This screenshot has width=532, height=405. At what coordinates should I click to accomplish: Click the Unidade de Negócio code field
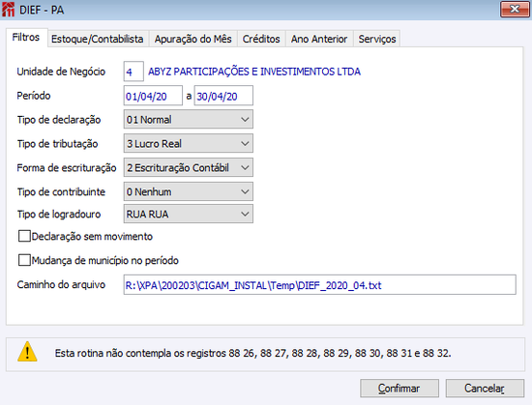click(x=133, y=72)
